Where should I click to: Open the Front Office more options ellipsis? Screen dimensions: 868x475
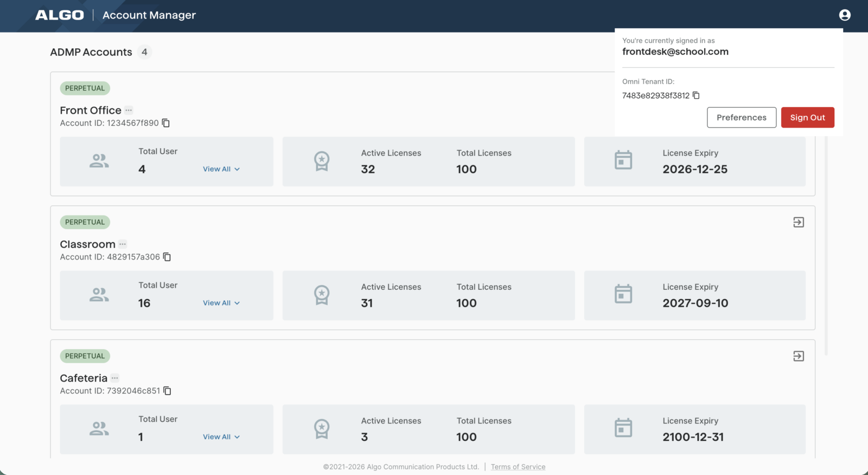(129, 110)
